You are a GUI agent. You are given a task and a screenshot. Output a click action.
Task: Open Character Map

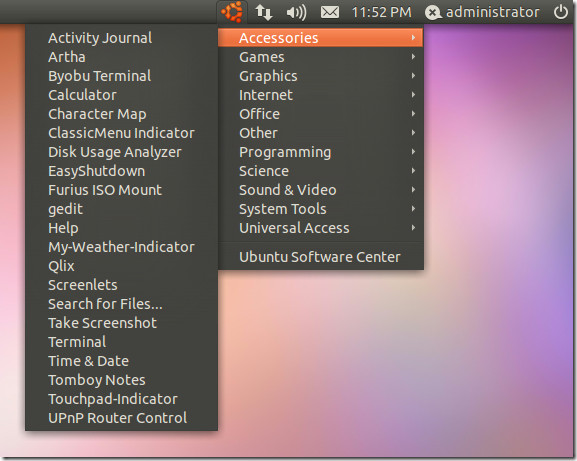coord(121,114)
